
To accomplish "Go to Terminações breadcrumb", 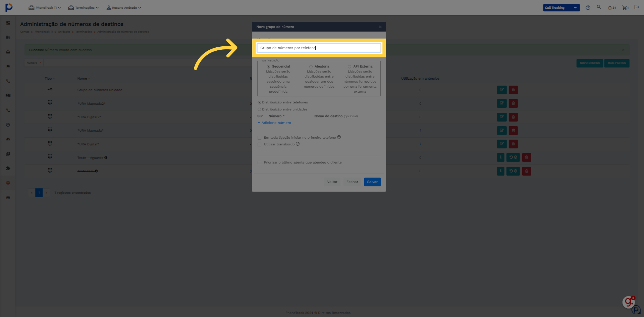I will [84, 32].
